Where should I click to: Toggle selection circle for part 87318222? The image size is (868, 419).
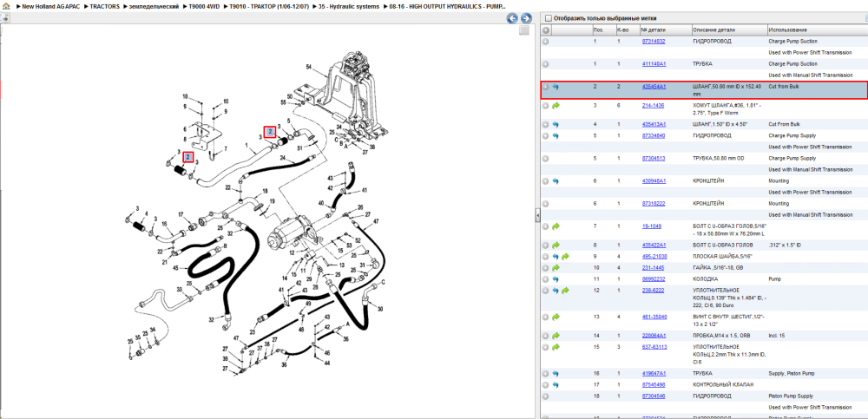pyautogui.click(x=546, y=204)
